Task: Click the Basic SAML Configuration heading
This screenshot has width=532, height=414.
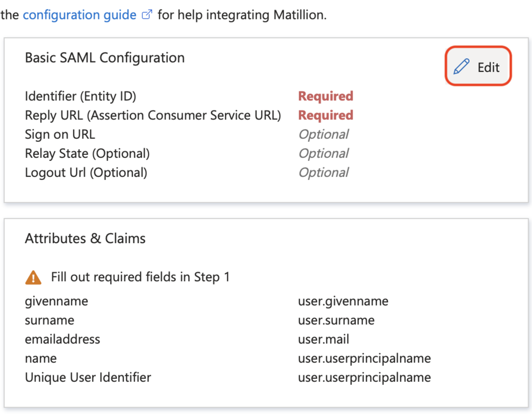Action: point(105,57)
